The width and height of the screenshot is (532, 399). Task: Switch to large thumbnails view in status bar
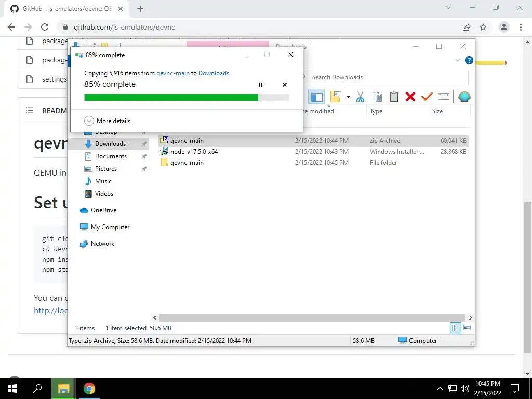coord(467,328)
